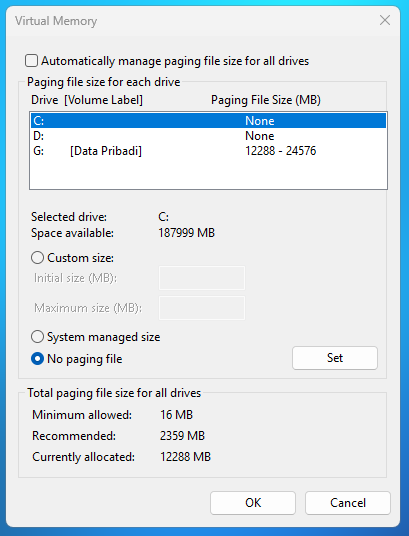Click the None value beside drive D:
Screen dimensions: 409x536
[260, 136]
